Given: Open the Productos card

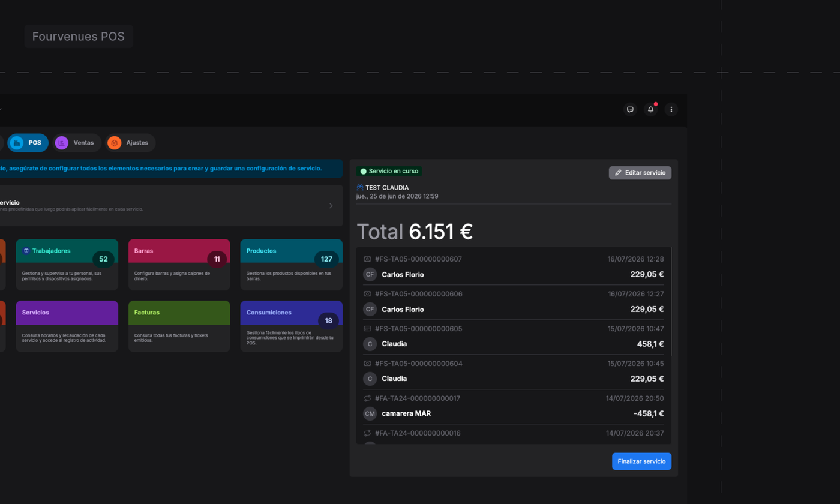Looking at the screenshot, I should tap(291, 264).
